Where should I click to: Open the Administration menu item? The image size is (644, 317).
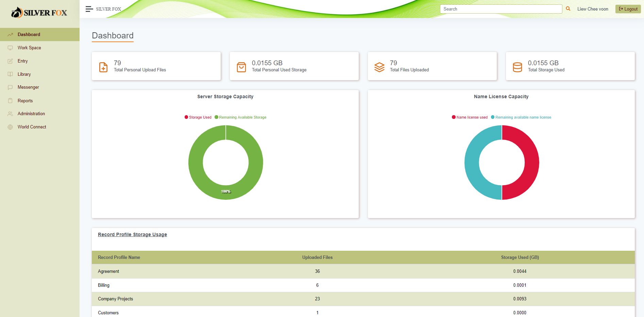[x=40, y=114]
